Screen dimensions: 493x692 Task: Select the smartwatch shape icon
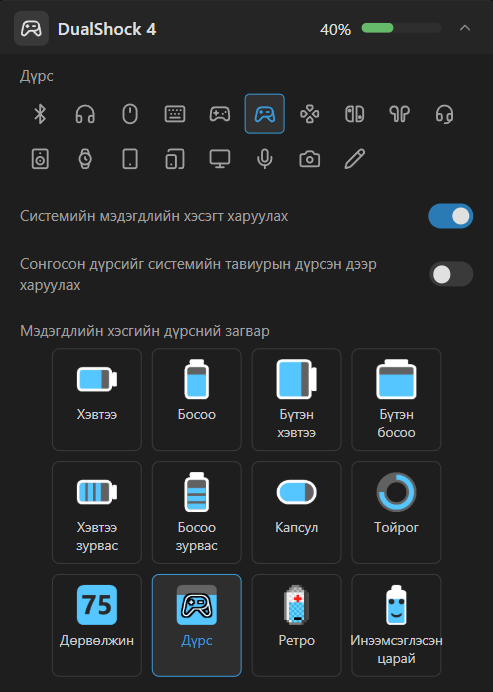(85, 159)
